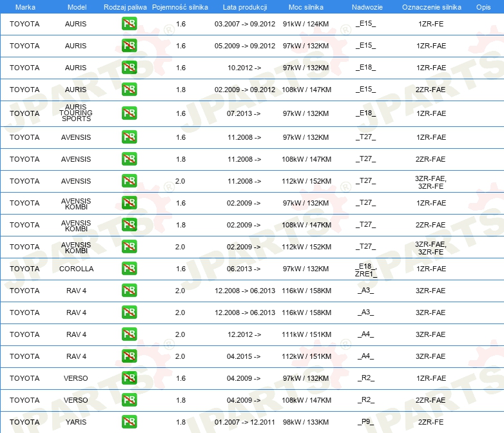Select the '12.2012 ->' production years cell
The height and width of the screenshot is (433, 504).
[244, 334]
